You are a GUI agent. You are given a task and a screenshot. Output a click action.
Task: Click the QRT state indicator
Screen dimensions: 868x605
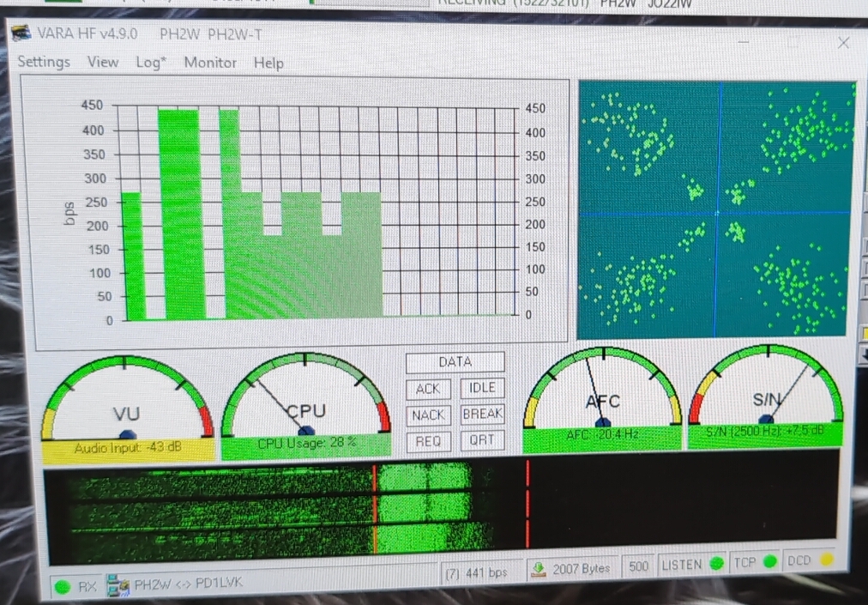point(482,440)
